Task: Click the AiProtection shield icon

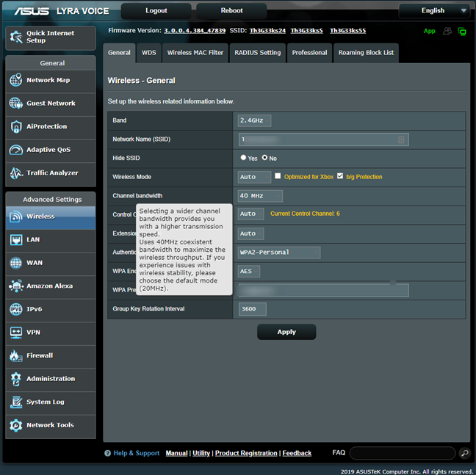Action: coord(15,126)
